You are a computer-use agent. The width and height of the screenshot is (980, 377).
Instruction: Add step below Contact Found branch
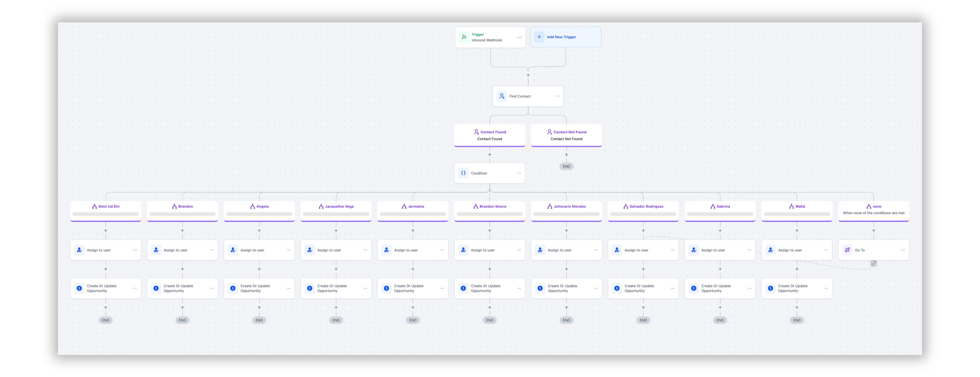pos(490,154)
